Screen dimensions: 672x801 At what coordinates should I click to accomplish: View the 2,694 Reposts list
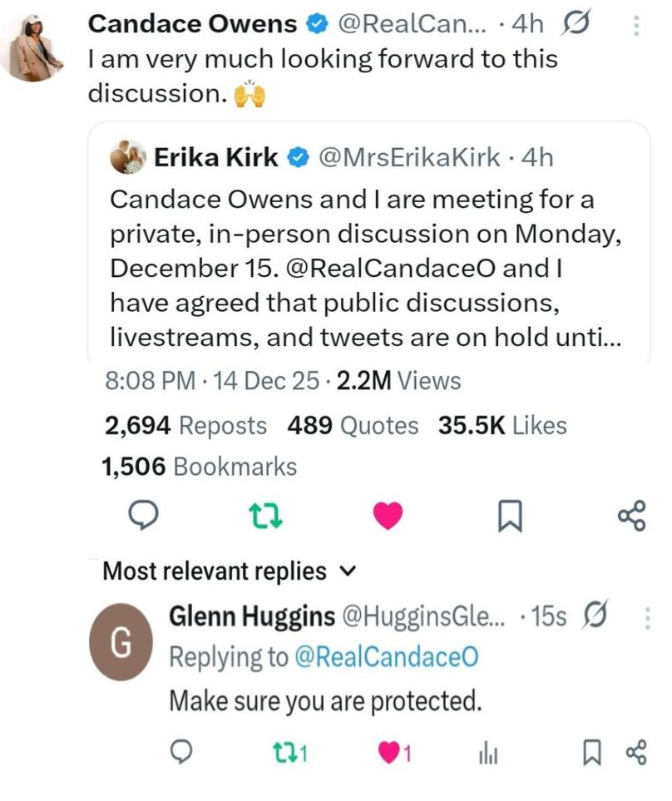[185, 426]
